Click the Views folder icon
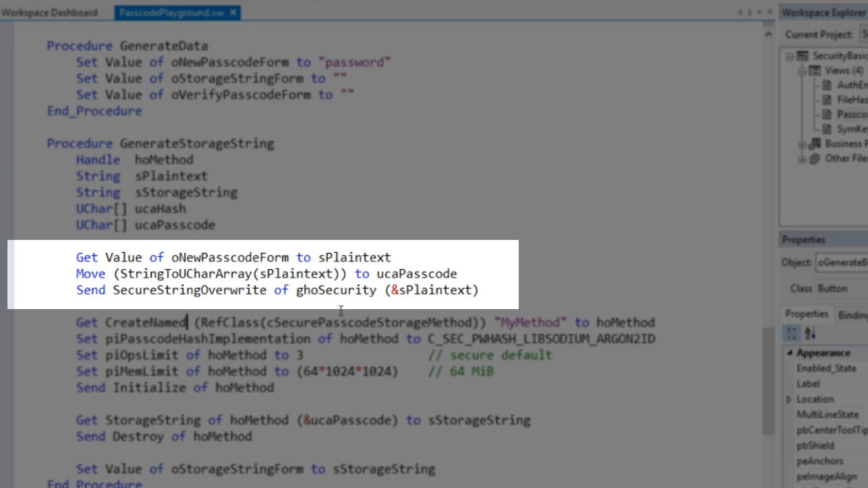Screen dimensions: 868x488 tap(815, 70)
